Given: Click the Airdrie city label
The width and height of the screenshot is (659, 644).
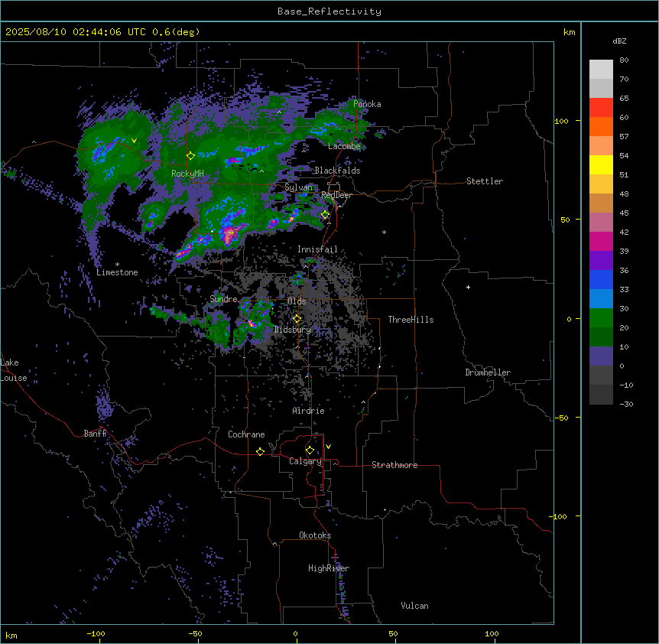Looking at the screenshot, I should (308, 411).
